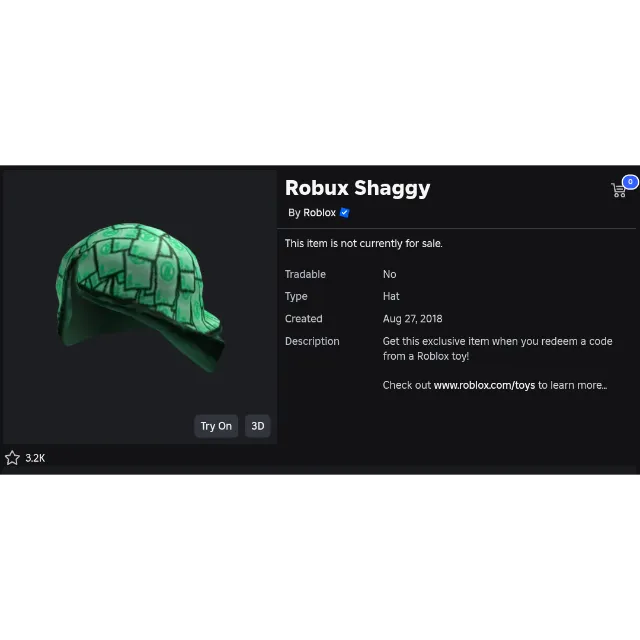640x640 pixels.
Task: Click the Aug 27, 2018 created date
Action: click(412, 319)
